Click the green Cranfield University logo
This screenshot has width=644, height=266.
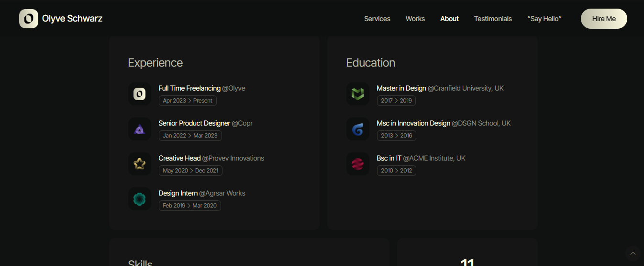pyautogui.click(x=358, y=94)
